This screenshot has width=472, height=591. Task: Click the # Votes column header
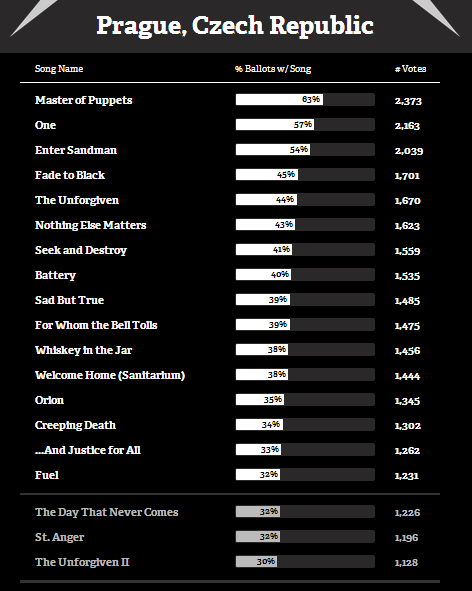411,69
